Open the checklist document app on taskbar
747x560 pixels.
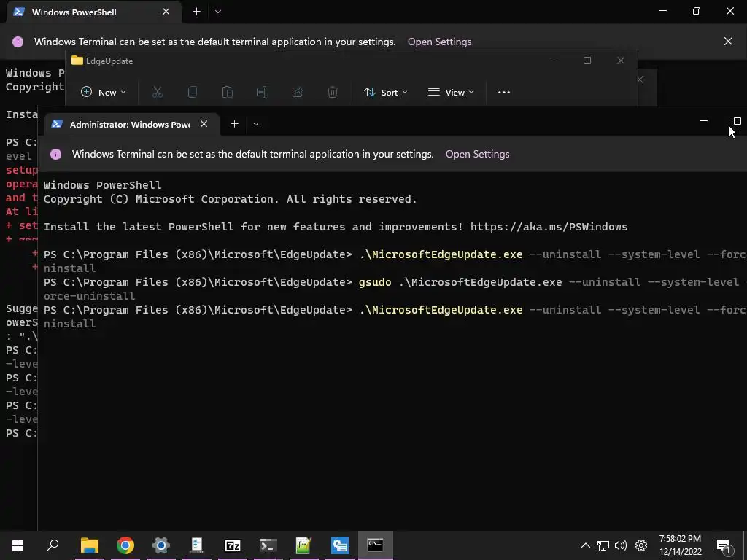[x=197, y=545]
